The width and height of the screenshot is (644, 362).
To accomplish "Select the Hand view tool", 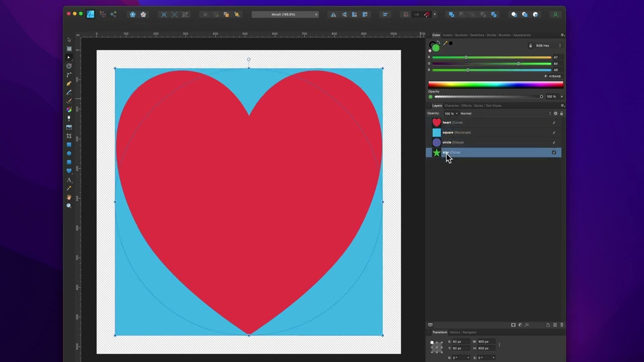I will click(x=69, y=197).
